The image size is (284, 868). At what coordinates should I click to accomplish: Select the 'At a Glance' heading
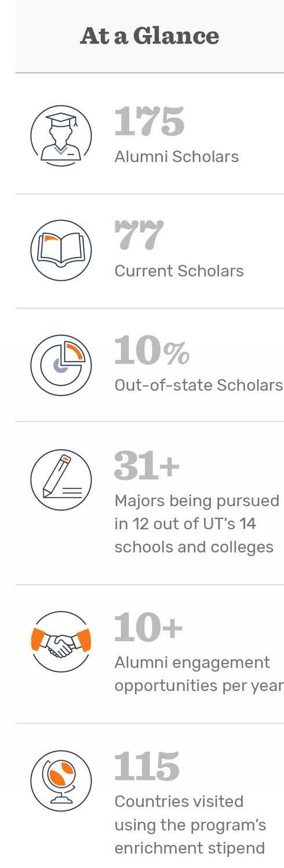150,36
